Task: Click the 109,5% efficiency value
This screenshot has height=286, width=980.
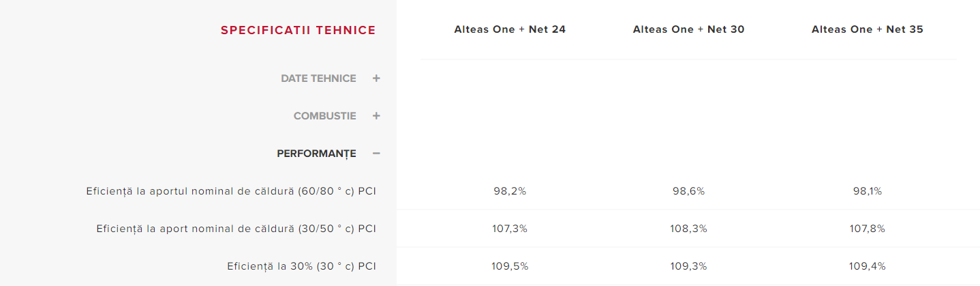Action: pyautogui.click(x=510, y=266)
